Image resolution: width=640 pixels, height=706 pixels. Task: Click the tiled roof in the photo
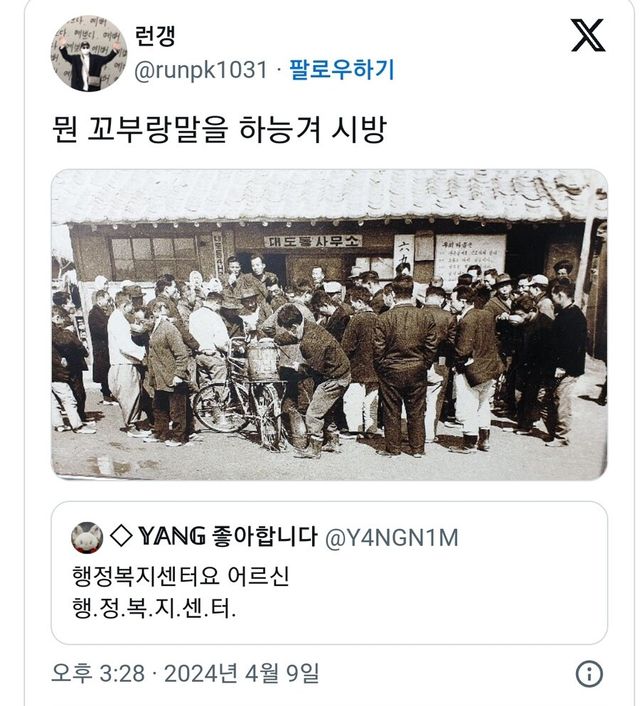point(329,196)
